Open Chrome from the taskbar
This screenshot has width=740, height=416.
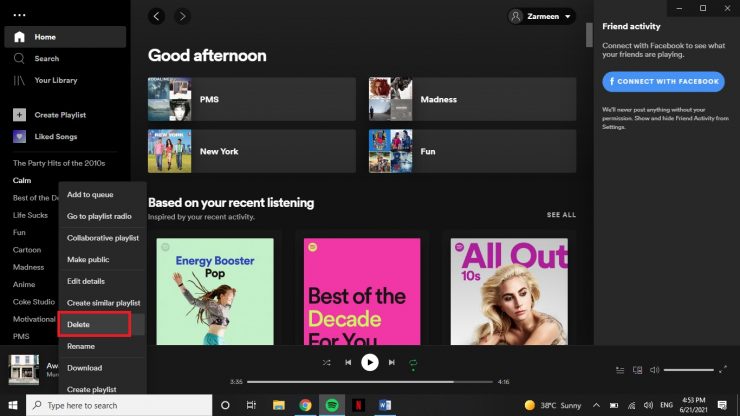[x=305, y=405]
